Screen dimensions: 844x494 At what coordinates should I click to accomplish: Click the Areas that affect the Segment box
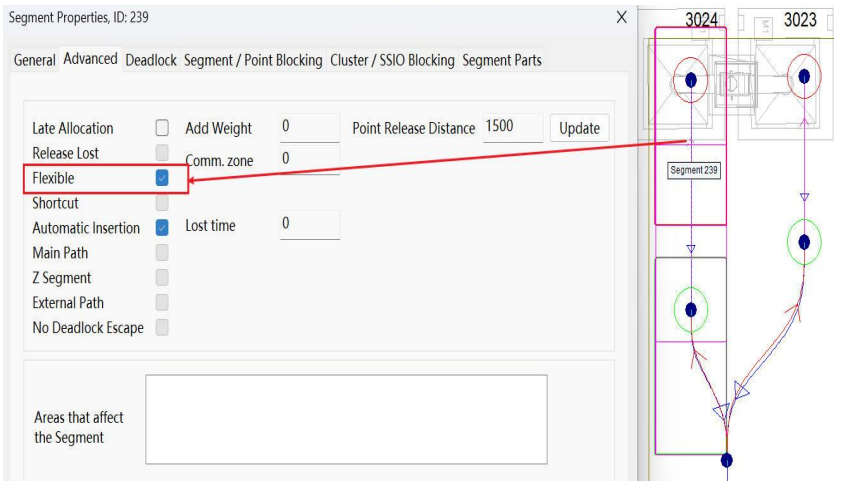point(346,419)
